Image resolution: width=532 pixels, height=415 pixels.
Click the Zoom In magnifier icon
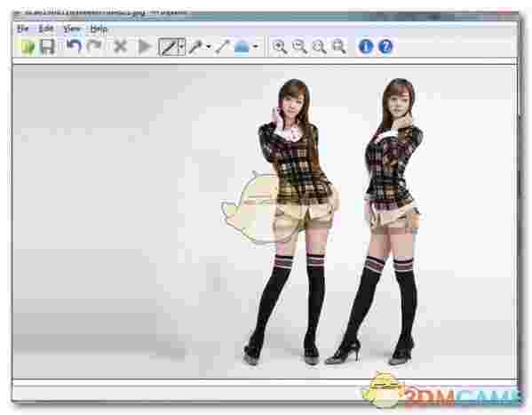(280, 47)
